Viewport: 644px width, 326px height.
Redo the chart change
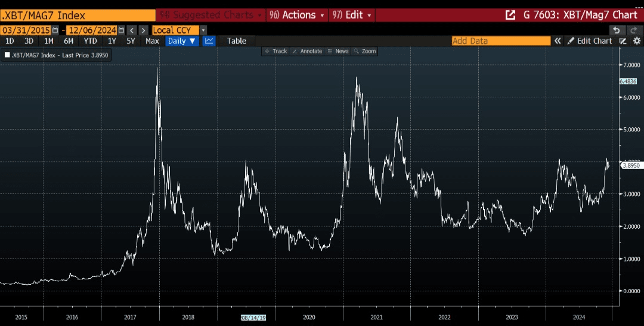pyautogui.click(x=633, y=30)
